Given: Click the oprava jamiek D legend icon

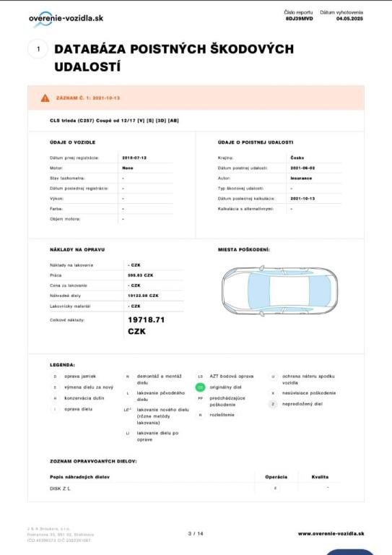Looking at the screenshot, I should [55, 377].
